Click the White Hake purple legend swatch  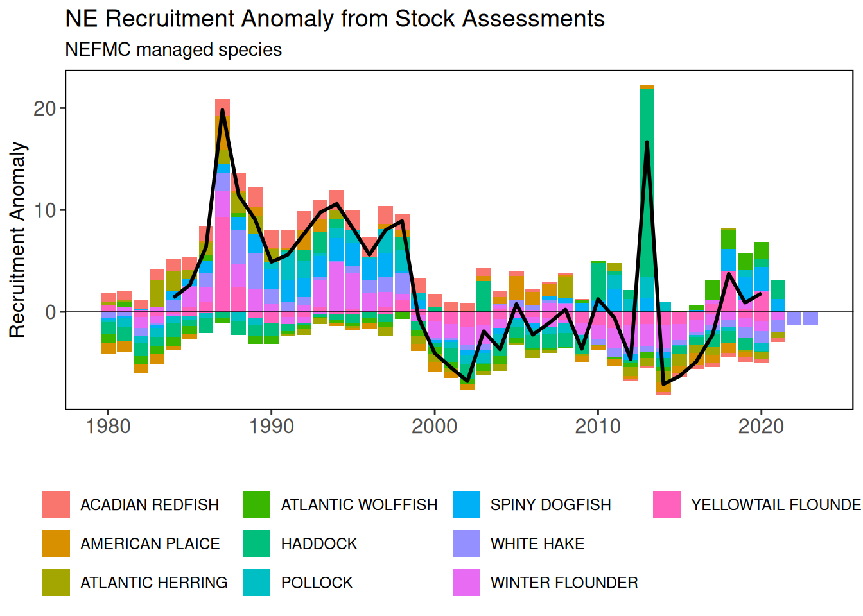pyautogui.click(x=466, y=543)
